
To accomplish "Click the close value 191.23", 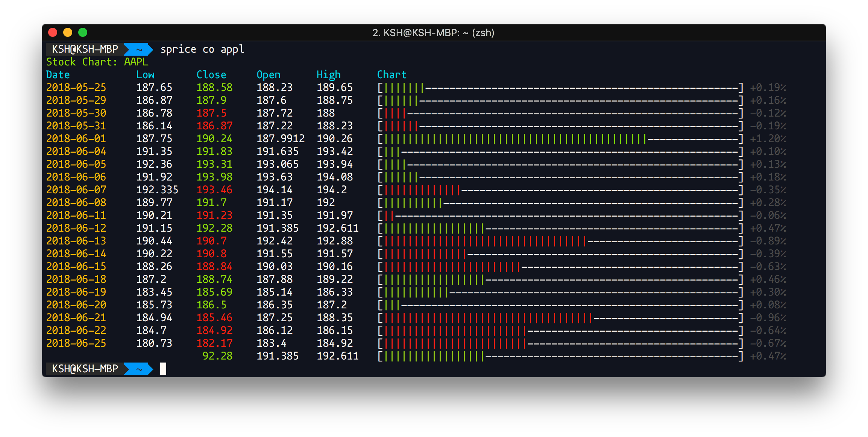I will click(x=214, y=215).
